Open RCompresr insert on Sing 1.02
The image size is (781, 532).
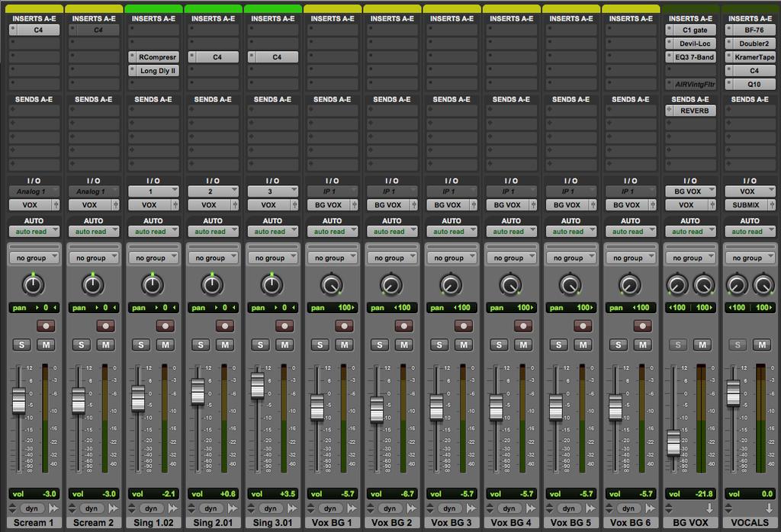(x=153, y=57)
